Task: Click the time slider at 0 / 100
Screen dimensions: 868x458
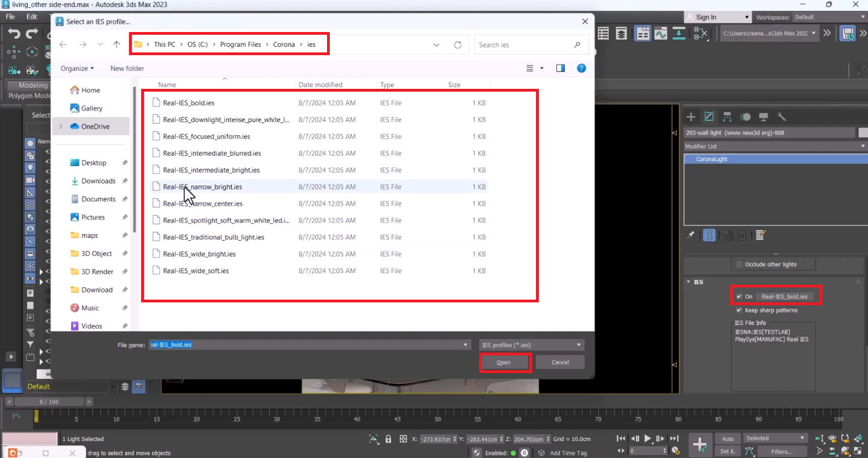Action: (49, 402)
